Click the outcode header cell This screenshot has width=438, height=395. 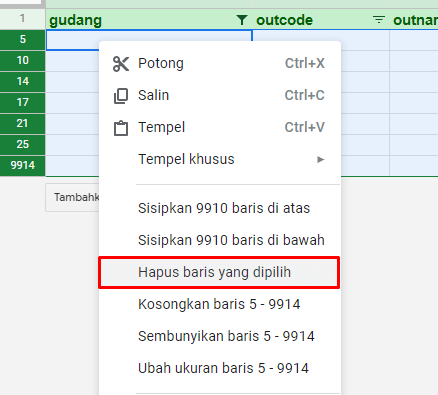321,20
